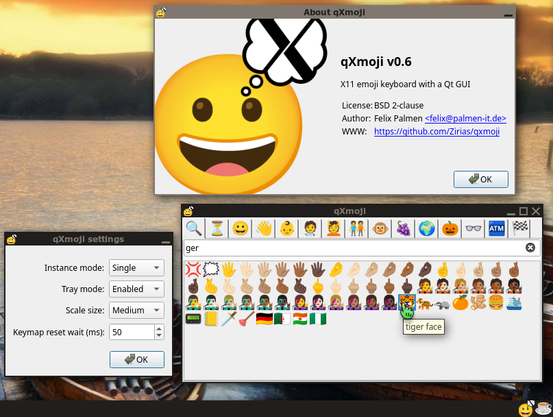Pick the highlighted tiger face emoji
The height and width of the screenshot is (417, 553).
(407, 303)
